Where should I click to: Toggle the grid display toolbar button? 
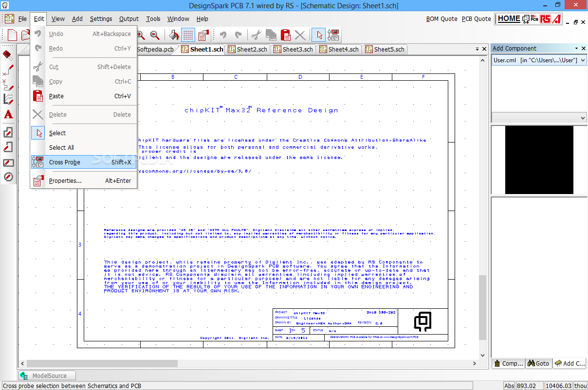(x=188, y=35)
